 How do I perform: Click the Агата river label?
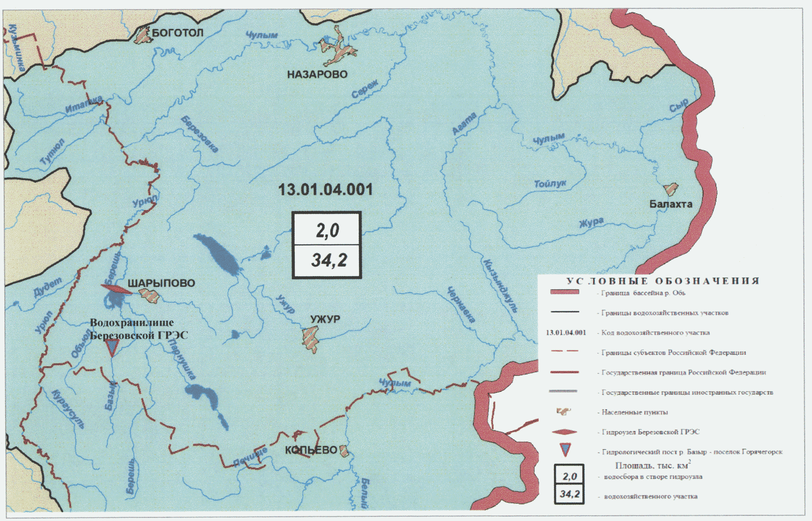point(464,124)
